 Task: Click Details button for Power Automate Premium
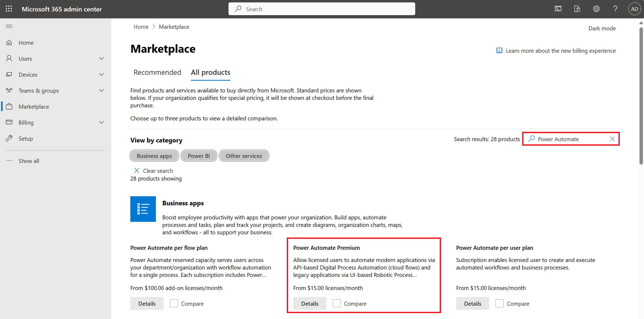tap(309, 303)
